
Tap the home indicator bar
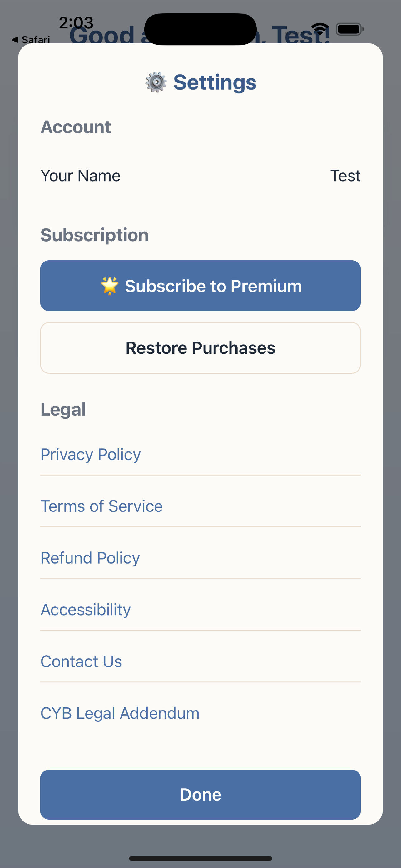tap(200, 858)
